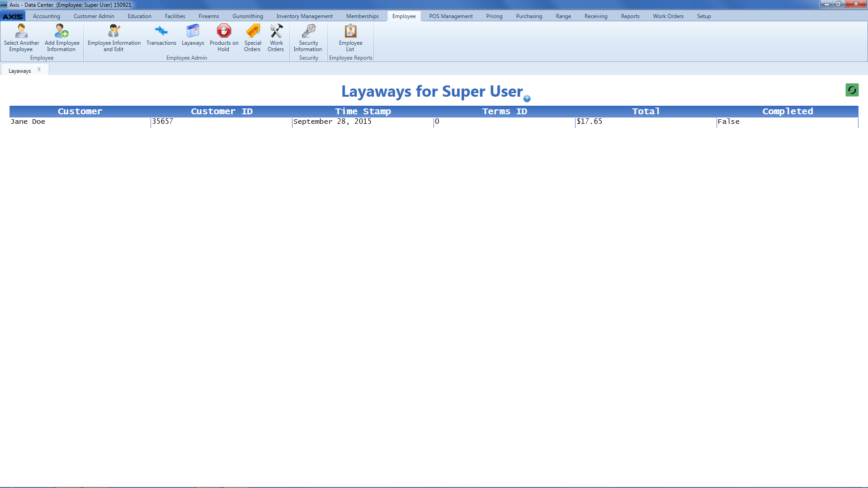Open the Education ribbon tab
The image size is (868, 488).
click(140, 16)
